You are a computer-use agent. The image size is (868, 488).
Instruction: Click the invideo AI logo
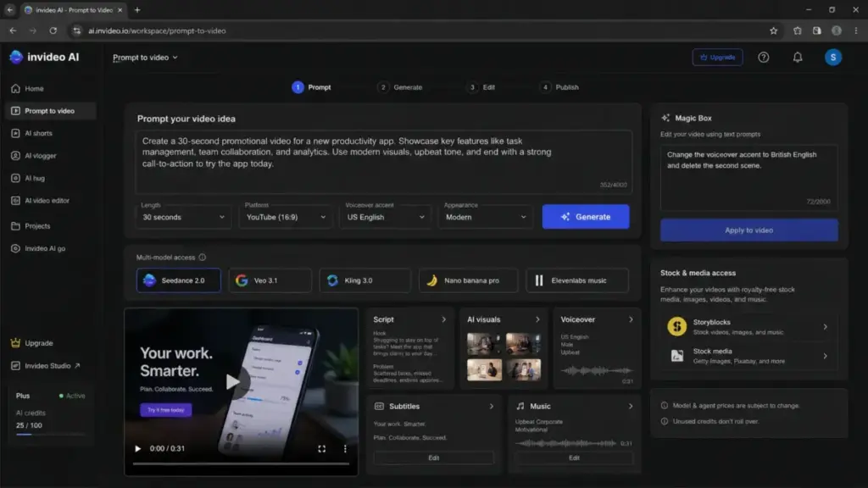pyautogui.click(x=44, y=57)
